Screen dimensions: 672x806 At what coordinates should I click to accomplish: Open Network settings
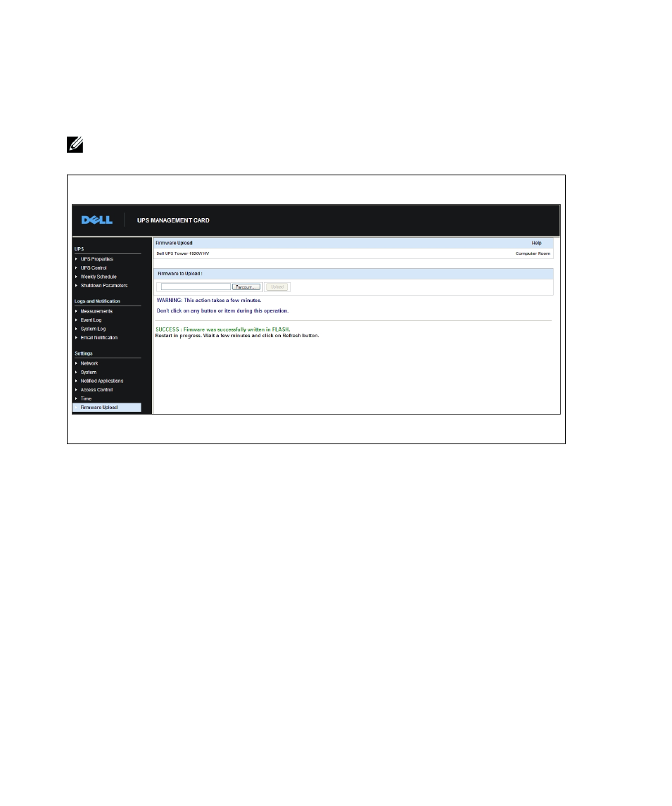(x=89, y=363)
